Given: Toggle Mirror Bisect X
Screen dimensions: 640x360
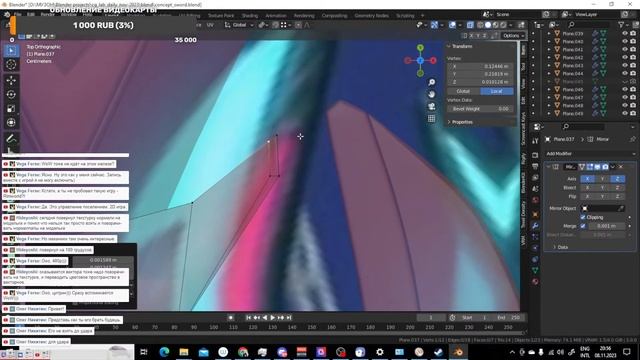Looking at the screenshot, I should pos(587,188).
